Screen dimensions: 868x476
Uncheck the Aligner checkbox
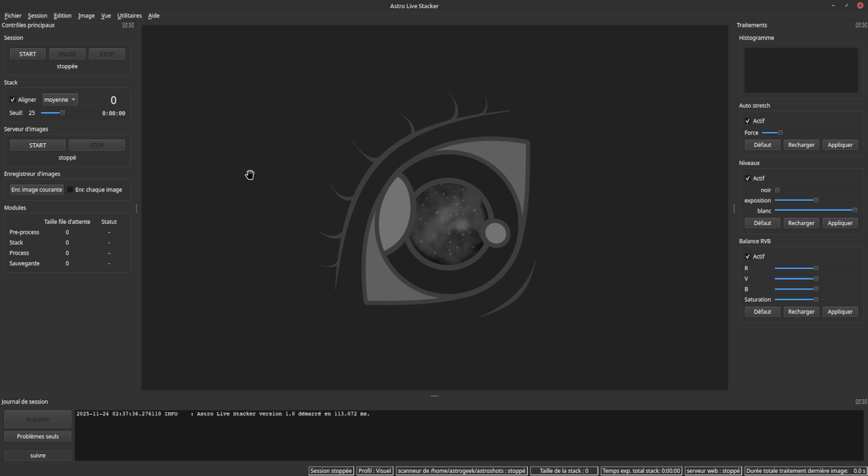(x=14, y=99)
